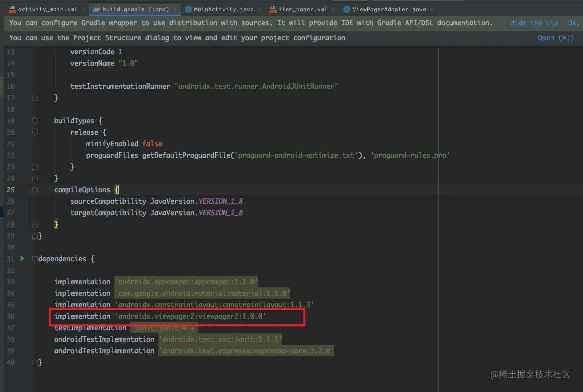The image size is (583, 392).
Task: Click the androidx.test.ext:junit:1.1.1 string
Action: (x=220, y=339)
